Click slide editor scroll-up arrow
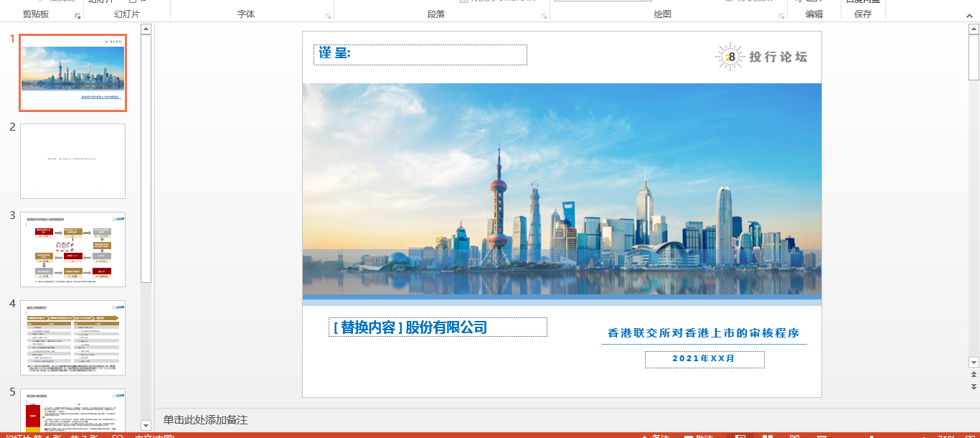The width and height of the screenshot is (980, 438). click(974, 29)
